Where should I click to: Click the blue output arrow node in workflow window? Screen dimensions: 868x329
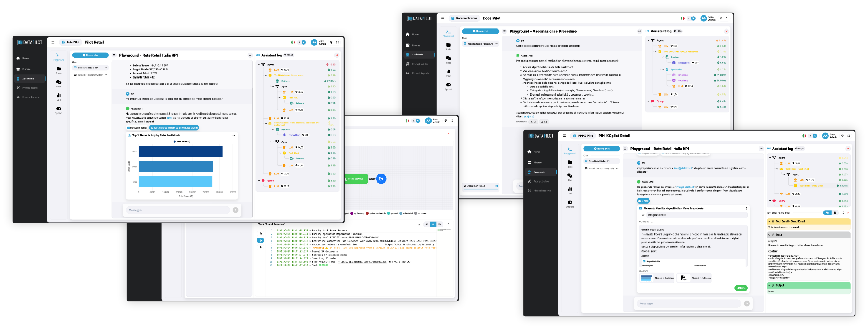[381, 178]
